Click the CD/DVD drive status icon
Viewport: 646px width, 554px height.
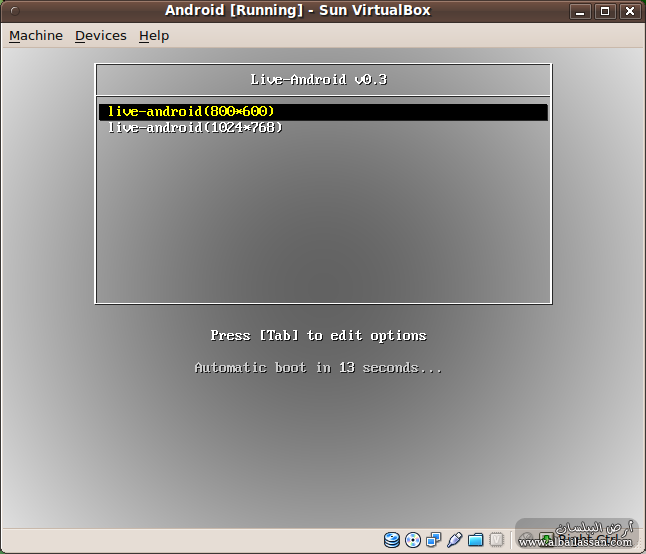(413, 540)
